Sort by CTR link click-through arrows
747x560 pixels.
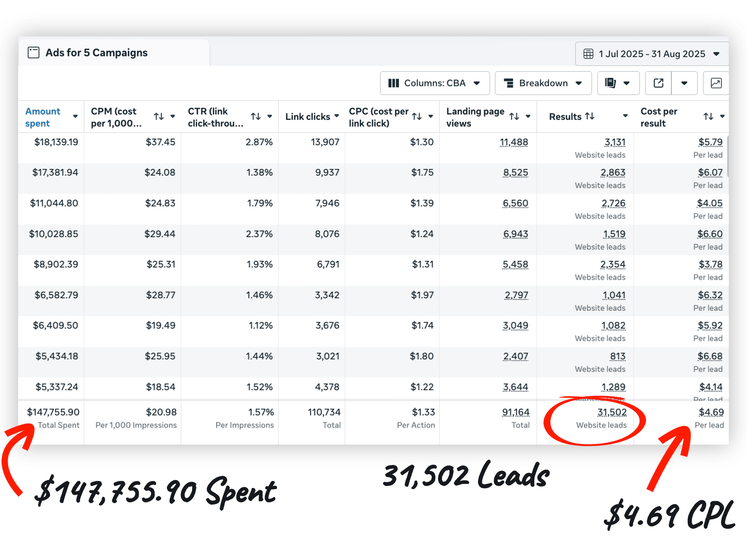pos(256,116)
